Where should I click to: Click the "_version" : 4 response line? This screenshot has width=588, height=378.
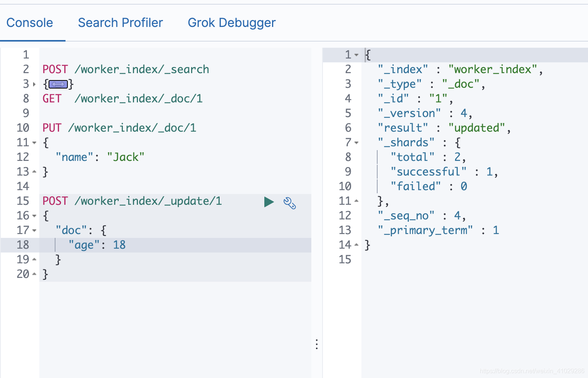[x=425, y=113]
